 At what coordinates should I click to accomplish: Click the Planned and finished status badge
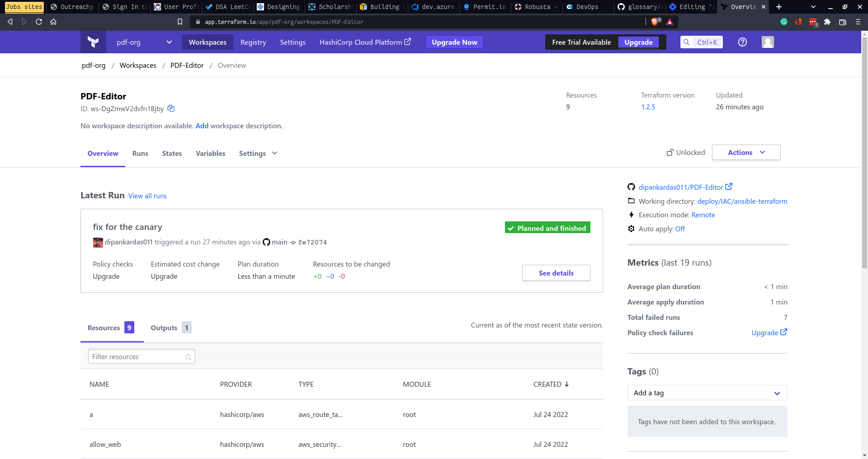(547, 228)
